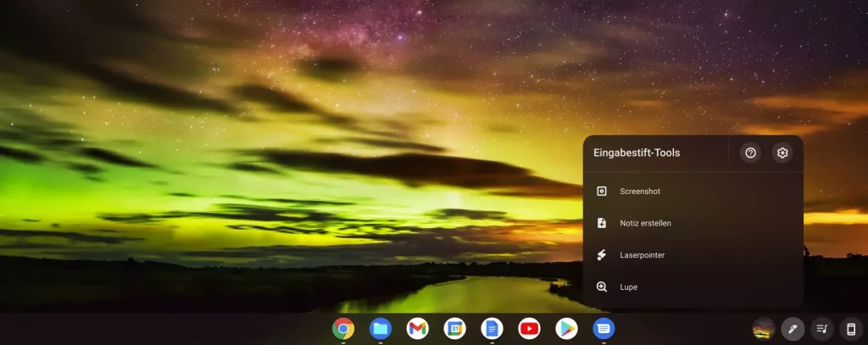The width and height of the screenshot is (868, 345).
Task: Click the stylus tools pen icon
Action: (x=793, y=329)
